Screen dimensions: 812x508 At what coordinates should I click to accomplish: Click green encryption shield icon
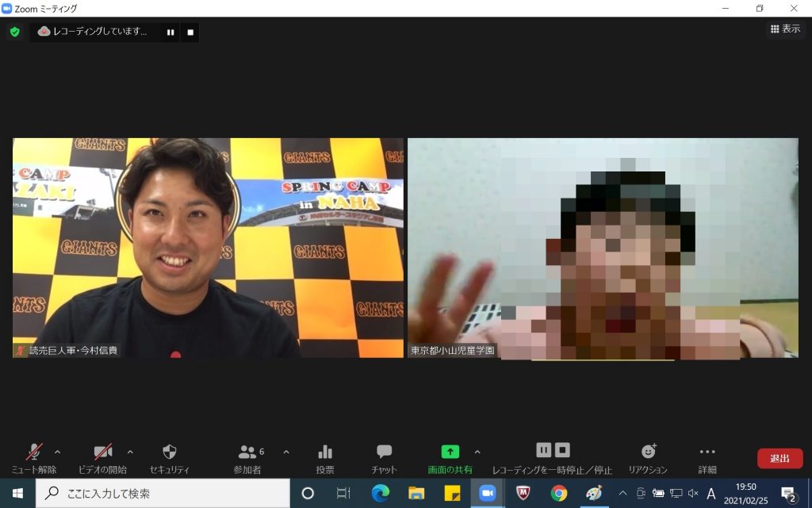[15, 32]
